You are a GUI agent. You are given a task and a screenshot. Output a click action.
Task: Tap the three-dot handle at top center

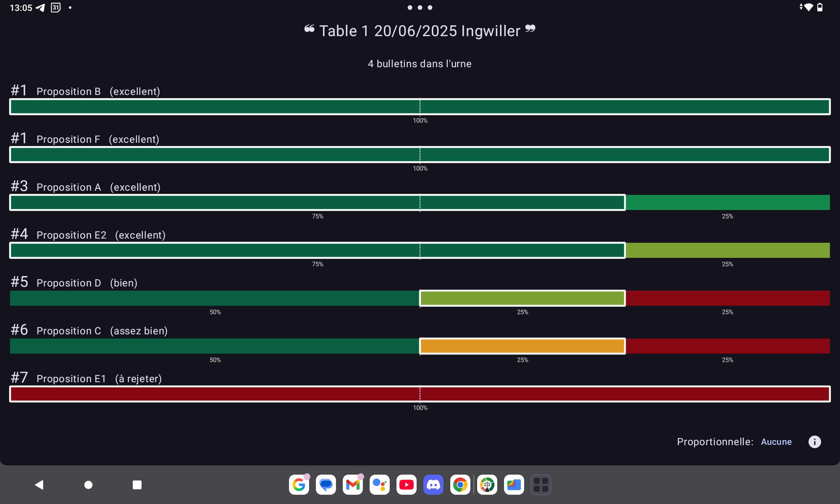click(420, 8)
